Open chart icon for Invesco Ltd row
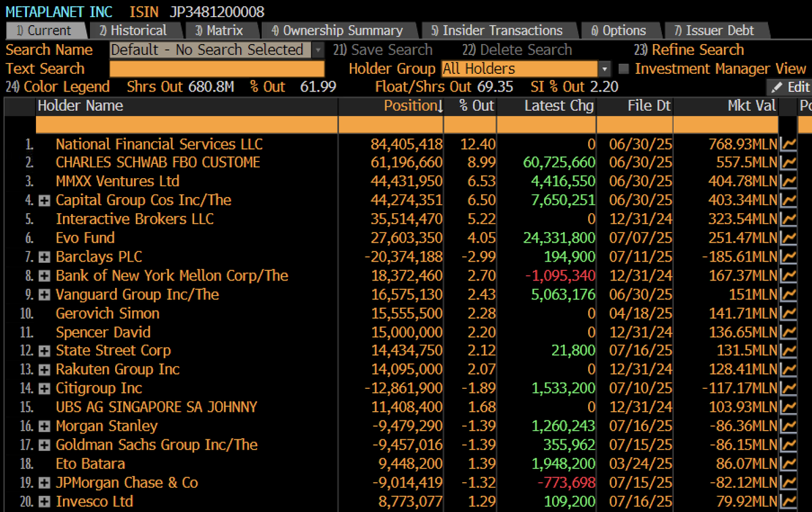 [x=788, y=502]
